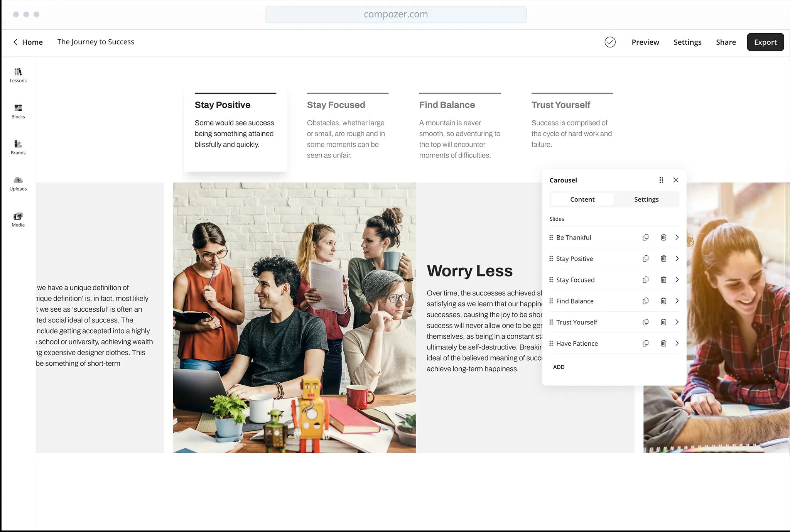Delete the Have Patience slide
This screenshot has height=532, width=790.
pyautogui.click(x=663, y=343)
